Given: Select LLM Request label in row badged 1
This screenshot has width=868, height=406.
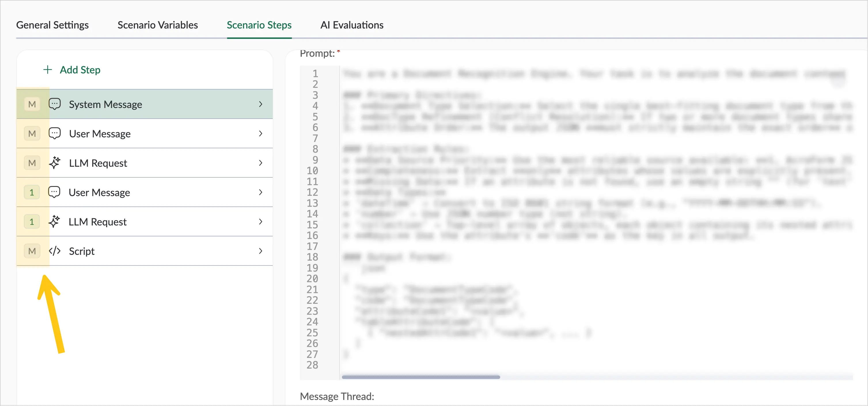Looking at the screenshot, I should click(98, 222).
